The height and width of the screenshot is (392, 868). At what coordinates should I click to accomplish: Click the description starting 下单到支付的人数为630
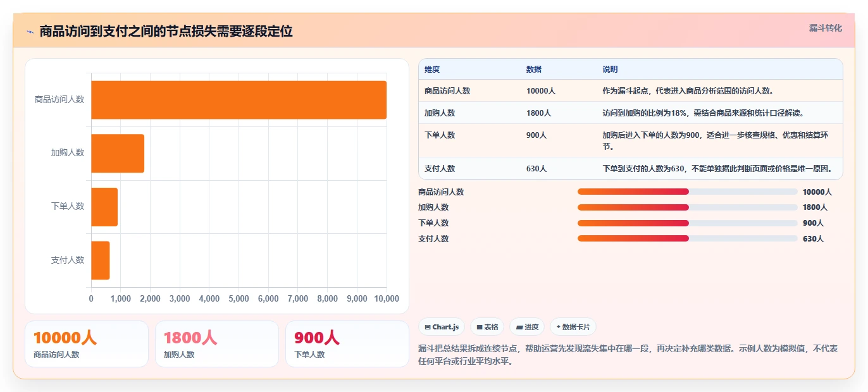(x=718, y=169)
